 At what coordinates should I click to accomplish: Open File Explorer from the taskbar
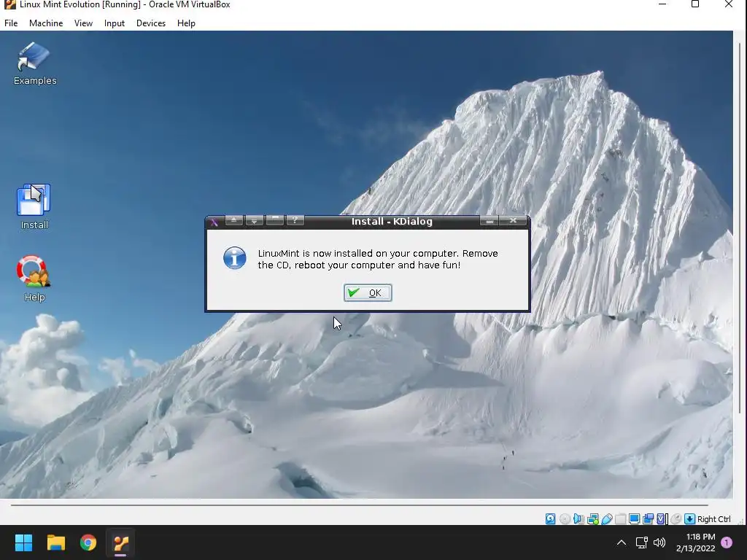[55, 542]
